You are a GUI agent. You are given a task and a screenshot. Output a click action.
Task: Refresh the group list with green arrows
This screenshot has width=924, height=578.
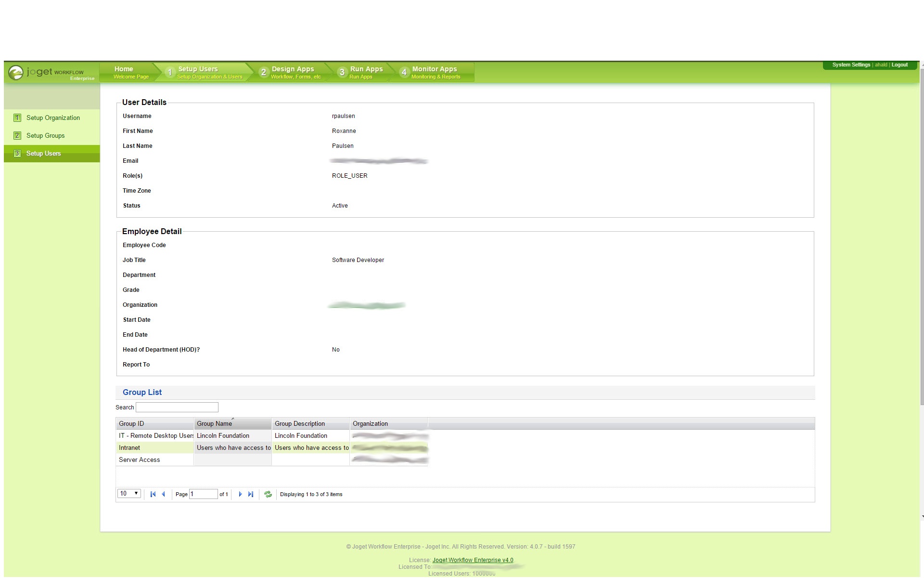tap(268, 494)
